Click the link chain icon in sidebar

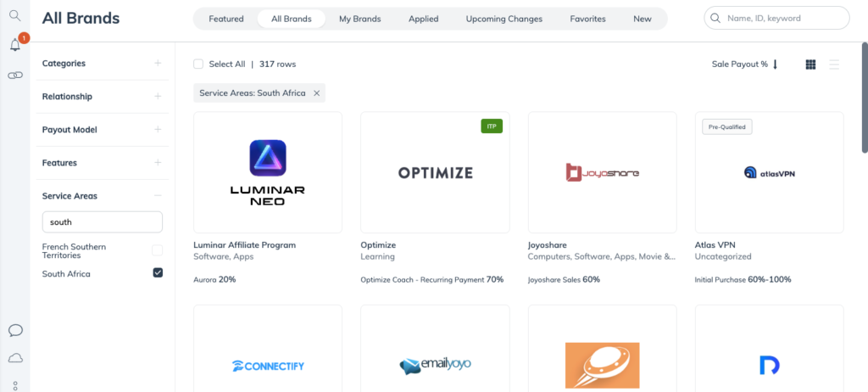(x=15, y=76)
